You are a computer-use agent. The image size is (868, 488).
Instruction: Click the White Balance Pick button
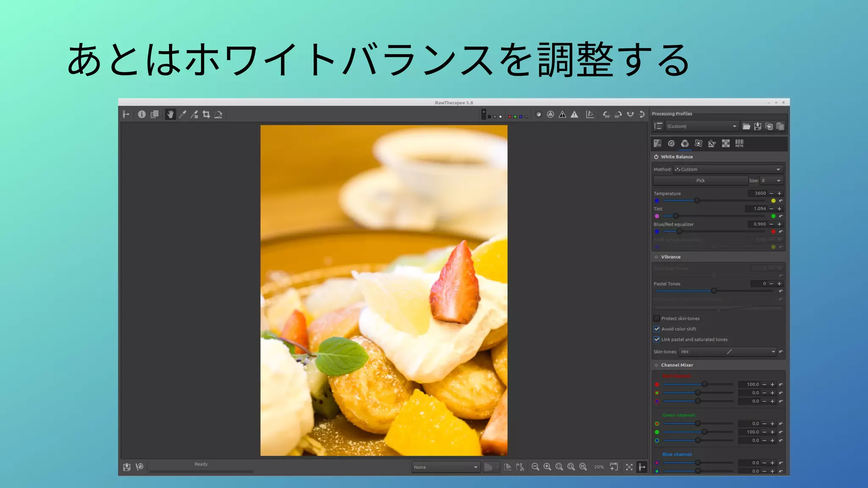pyautogui.click(x=701, y=180)
